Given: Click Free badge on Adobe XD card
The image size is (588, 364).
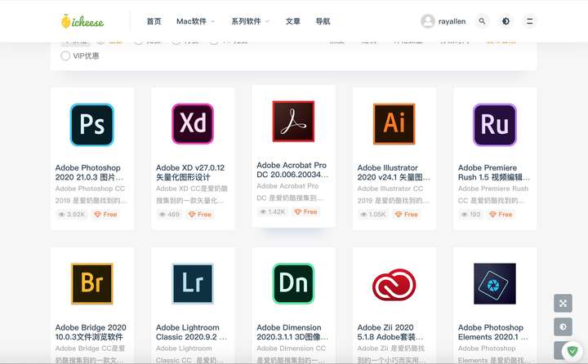Looking at the screenshot, I should pos(200,215).
